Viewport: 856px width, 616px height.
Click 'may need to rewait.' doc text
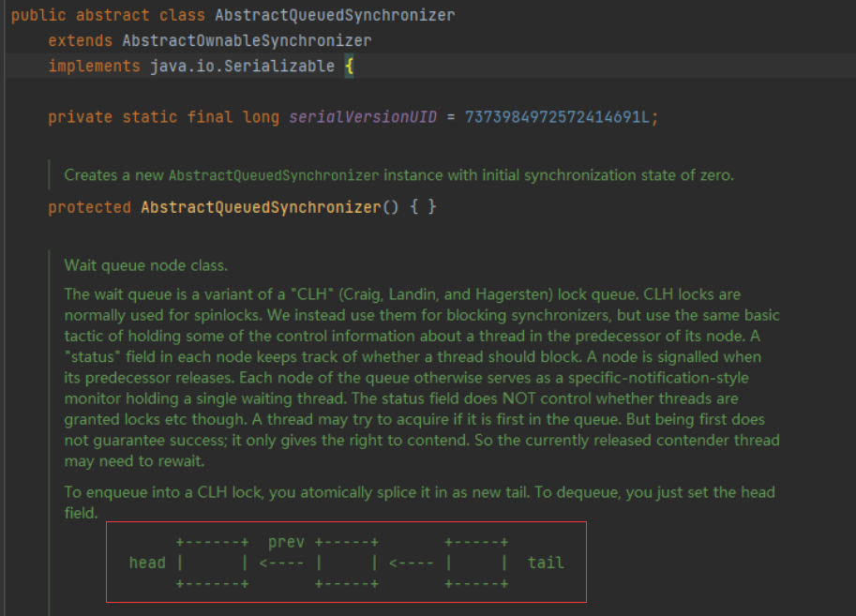click(134, 461)
